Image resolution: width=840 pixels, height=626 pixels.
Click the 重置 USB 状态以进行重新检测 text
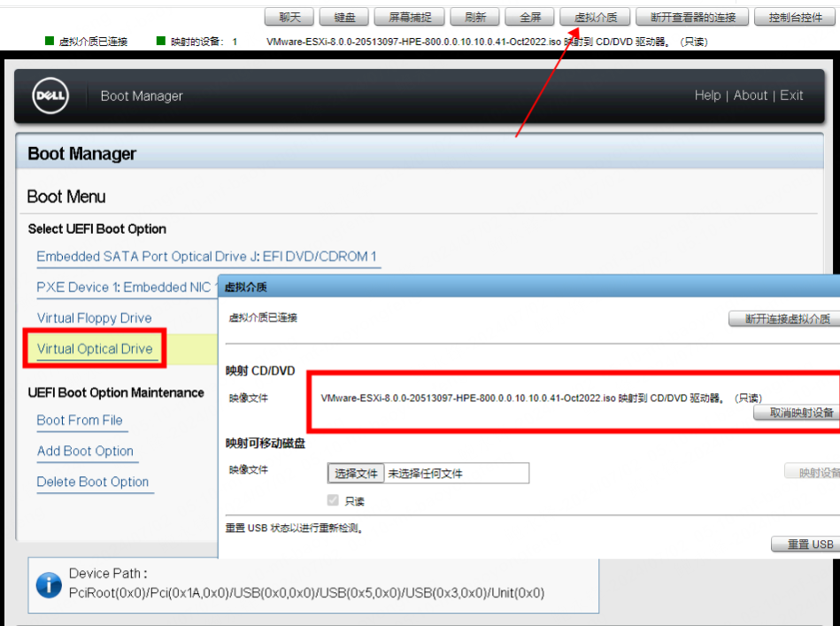295,529
